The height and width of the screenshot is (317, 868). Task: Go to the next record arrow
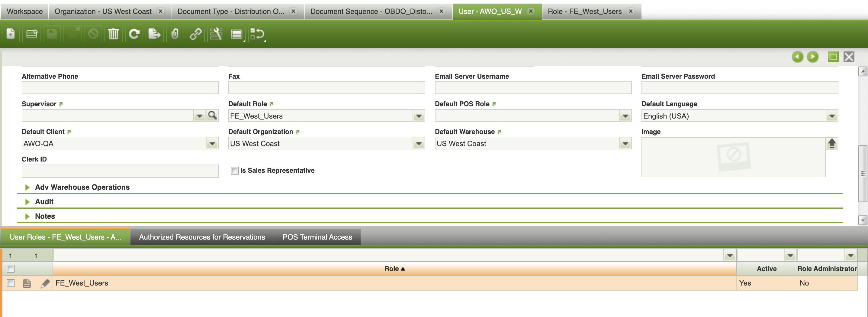tap(813, 57)
